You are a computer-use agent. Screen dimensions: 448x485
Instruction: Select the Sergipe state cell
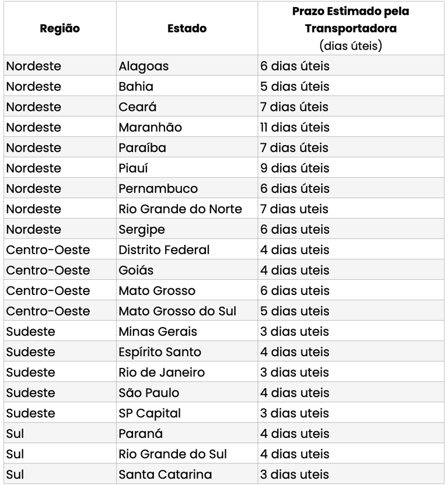[142, 230]
